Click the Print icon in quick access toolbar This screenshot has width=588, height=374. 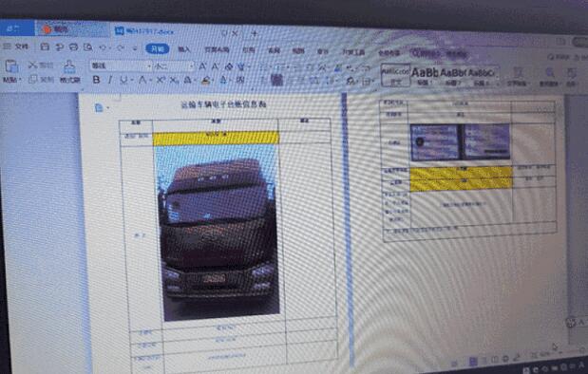[x=73, y=47]
